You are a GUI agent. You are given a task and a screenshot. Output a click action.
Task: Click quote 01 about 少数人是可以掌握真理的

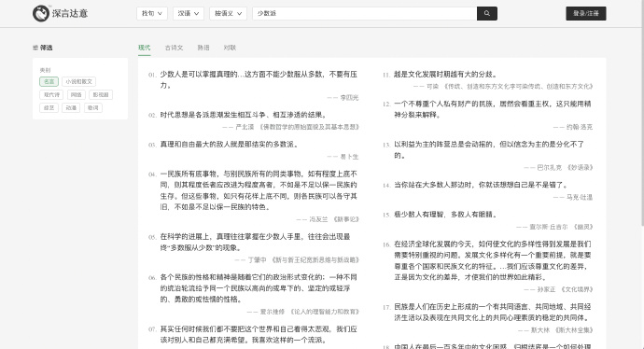pyautogui.click(x=259, y=79)
